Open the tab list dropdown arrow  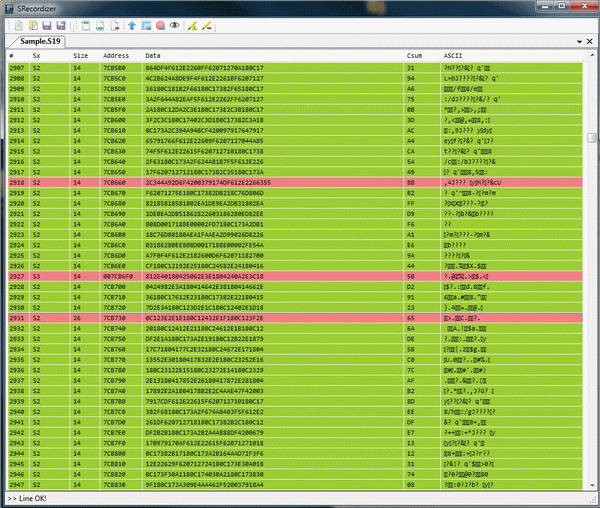580,42
